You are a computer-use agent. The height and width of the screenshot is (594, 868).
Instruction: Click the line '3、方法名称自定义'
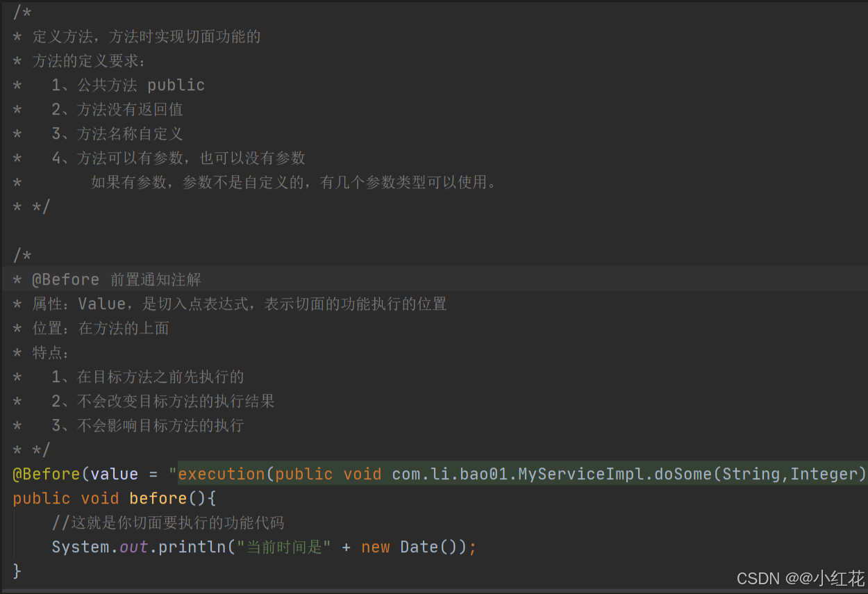[117, 134]
